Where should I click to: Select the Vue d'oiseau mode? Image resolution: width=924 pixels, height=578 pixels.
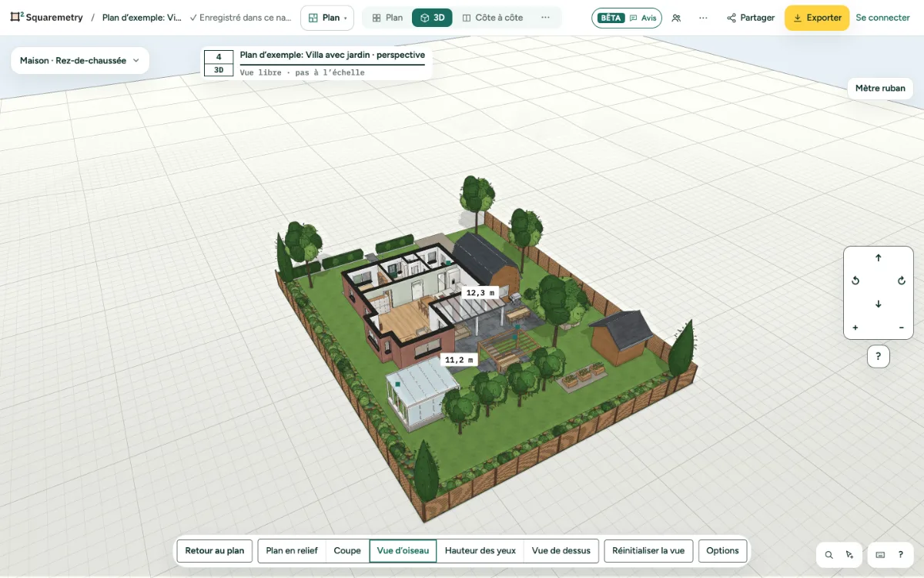[x=403, y=551]
